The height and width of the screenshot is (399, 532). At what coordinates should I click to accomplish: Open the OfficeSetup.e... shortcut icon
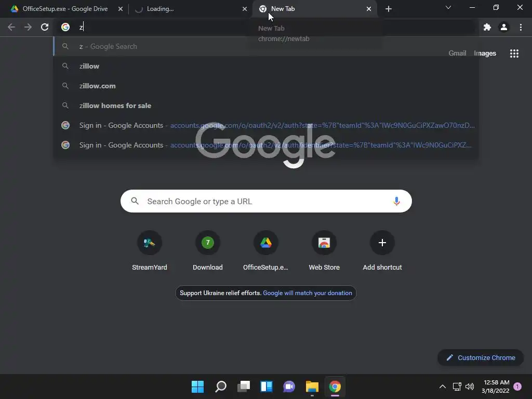click(266, 243)
